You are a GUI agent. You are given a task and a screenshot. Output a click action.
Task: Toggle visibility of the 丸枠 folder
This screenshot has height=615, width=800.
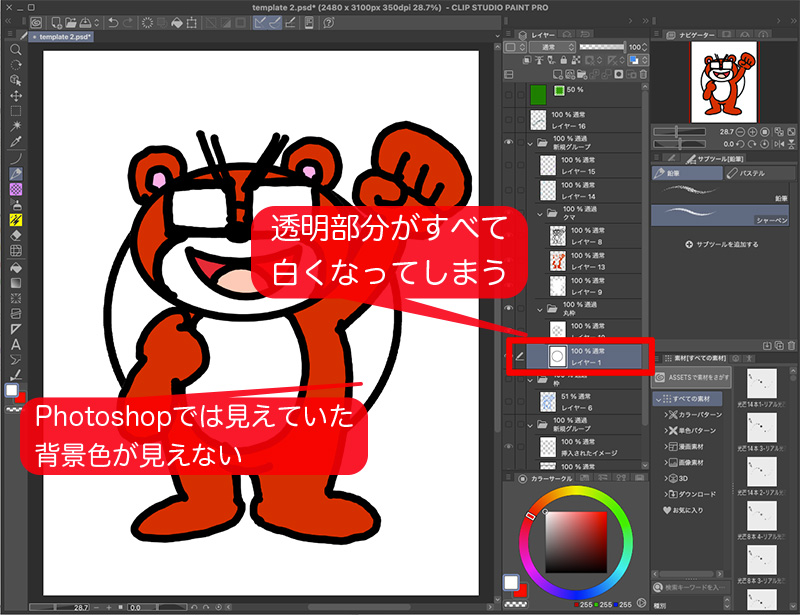509,308
